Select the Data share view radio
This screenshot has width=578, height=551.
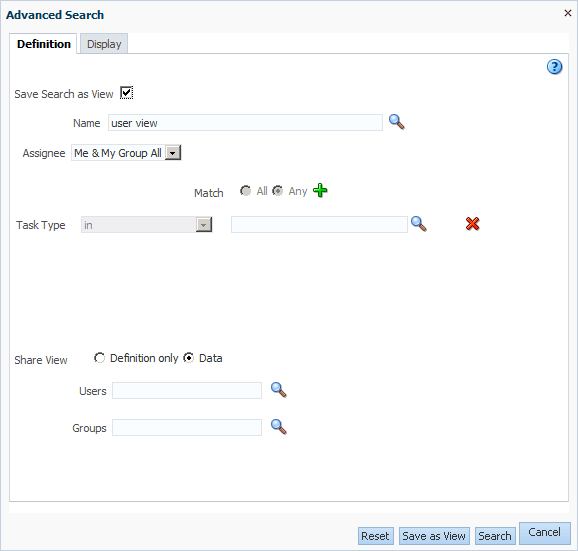click(x=189, y=358)
